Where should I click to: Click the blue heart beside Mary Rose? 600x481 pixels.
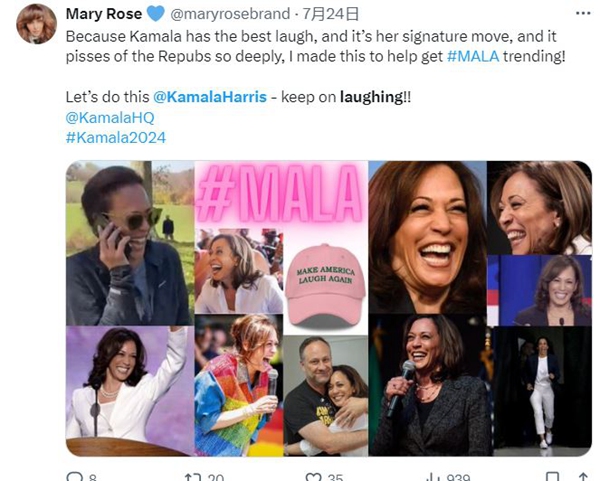[x=155, y=14]
